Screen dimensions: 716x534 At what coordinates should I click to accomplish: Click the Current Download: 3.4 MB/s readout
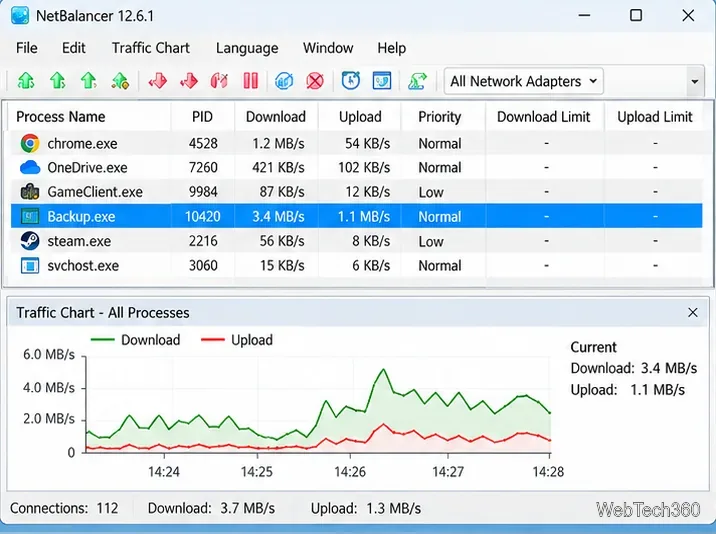[x=634, y=368]
